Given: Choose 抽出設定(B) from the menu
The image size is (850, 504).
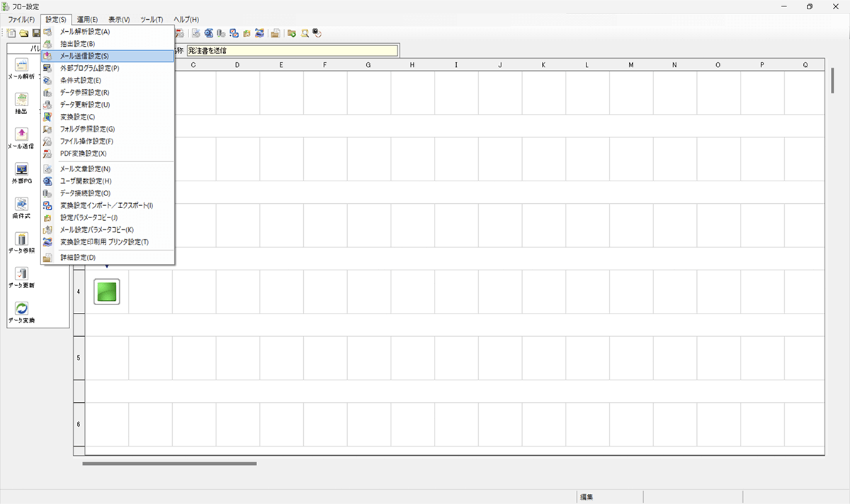Looking at the screenshot, I should tap(108, 44).
